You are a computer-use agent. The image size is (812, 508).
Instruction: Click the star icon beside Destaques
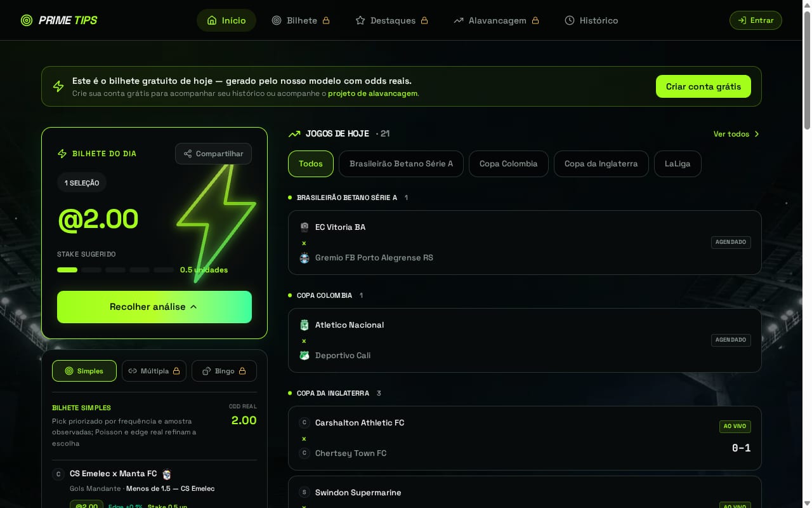pyautogui.click(x=360, y=20)
